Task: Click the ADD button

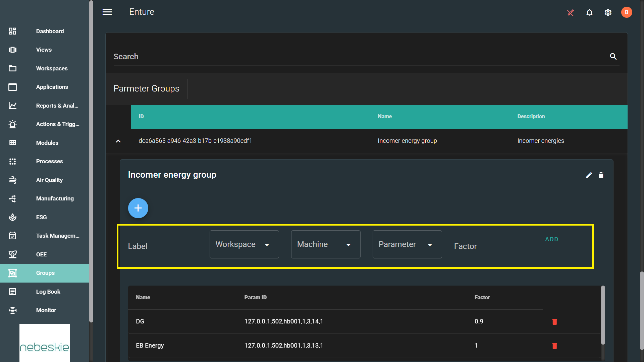Action: coord(552,239)
